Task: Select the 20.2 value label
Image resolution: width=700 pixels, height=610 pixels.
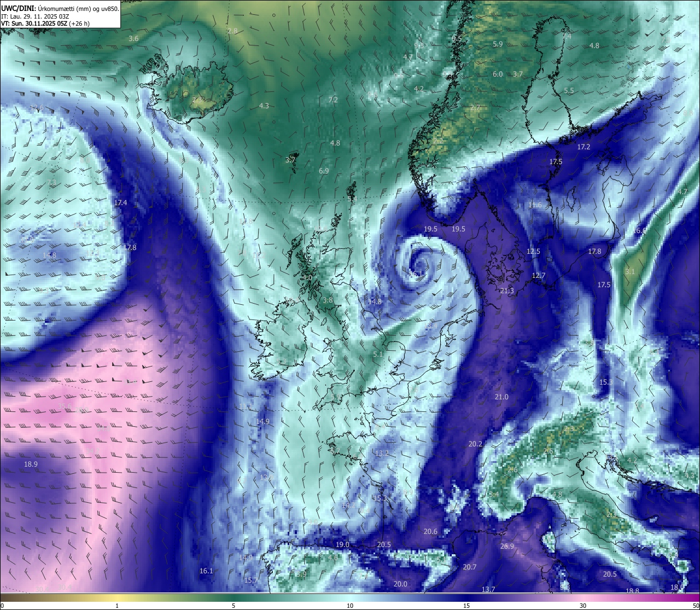Action: point(475,444)
